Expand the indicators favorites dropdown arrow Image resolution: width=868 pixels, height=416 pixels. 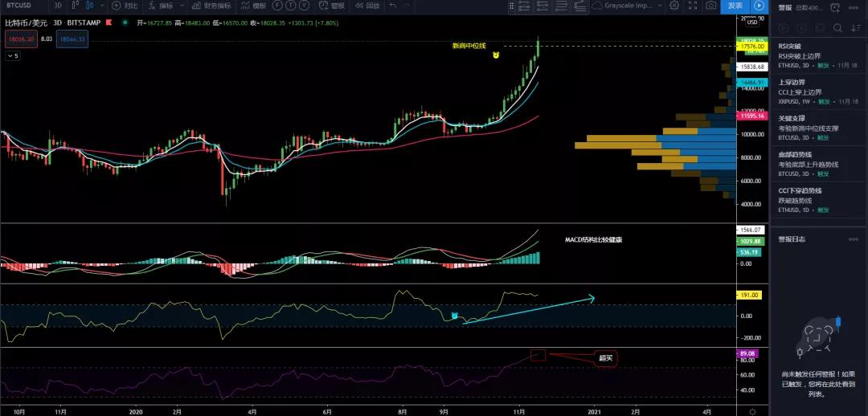(181, 6)
